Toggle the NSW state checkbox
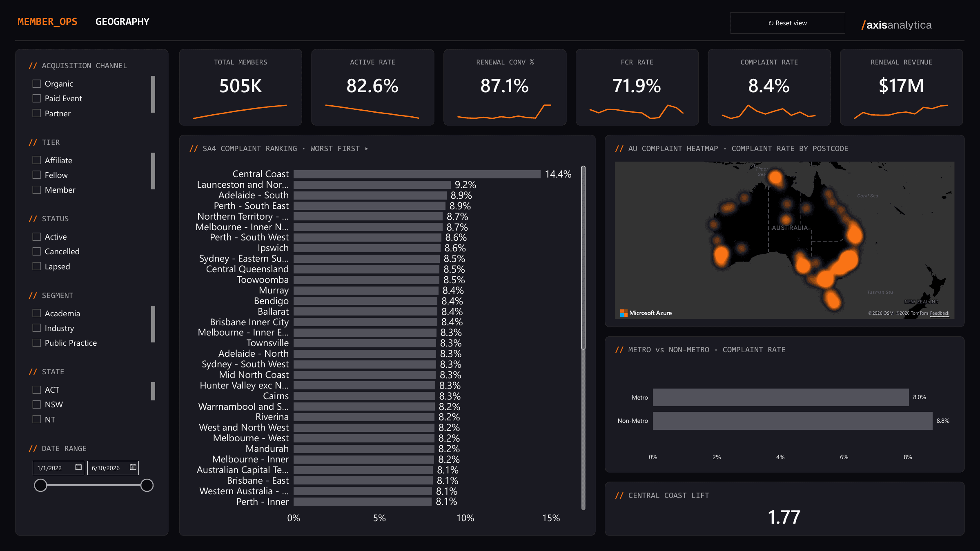This screenshot has width=980, height=551. point(37,404)
